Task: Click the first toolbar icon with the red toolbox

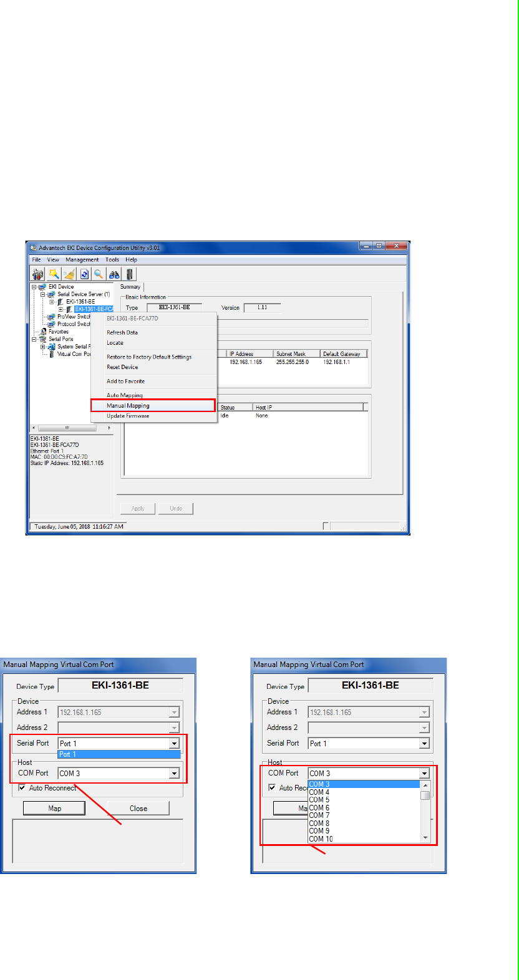Action: tap(38, 274)
